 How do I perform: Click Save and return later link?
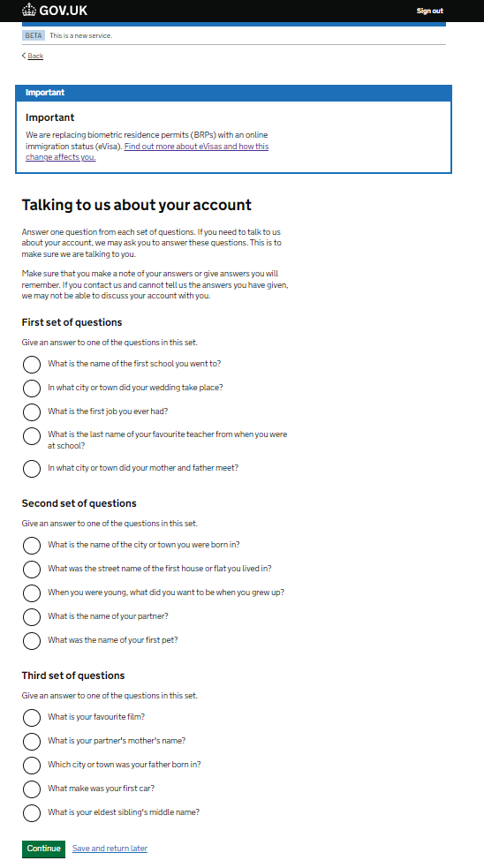[110, 849]
